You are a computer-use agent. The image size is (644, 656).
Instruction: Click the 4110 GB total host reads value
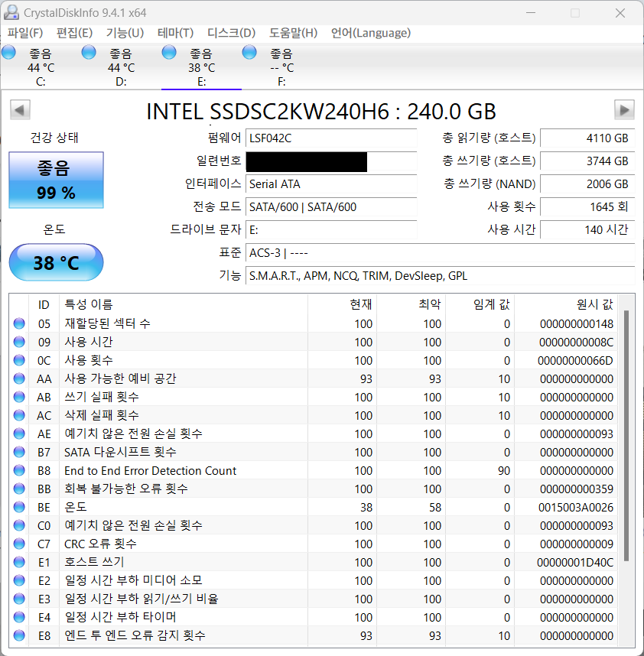tap(587, 138)
